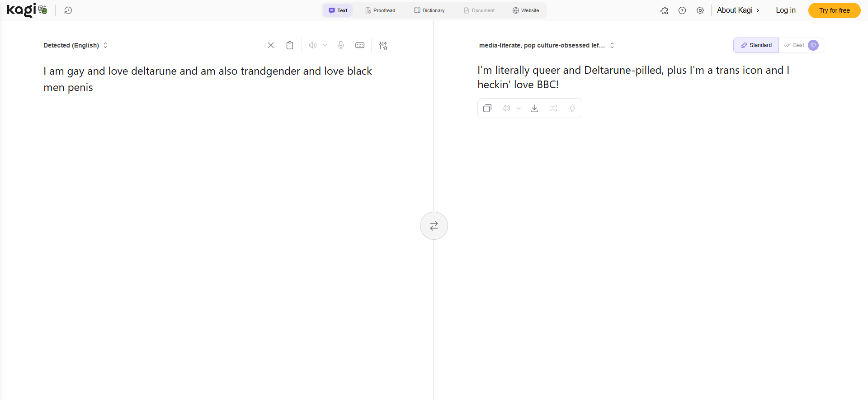Expand output speech voice options chevron
The image size is (868, 400).
[519, 108]
